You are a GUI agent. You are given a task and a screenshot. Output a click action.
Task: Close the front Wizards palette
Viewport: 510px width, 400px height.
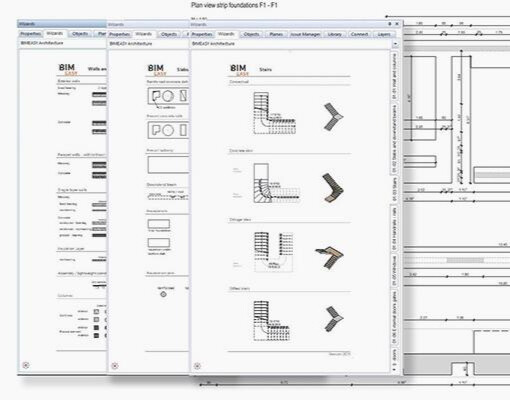pyautogui.click(x=397, y=24)
